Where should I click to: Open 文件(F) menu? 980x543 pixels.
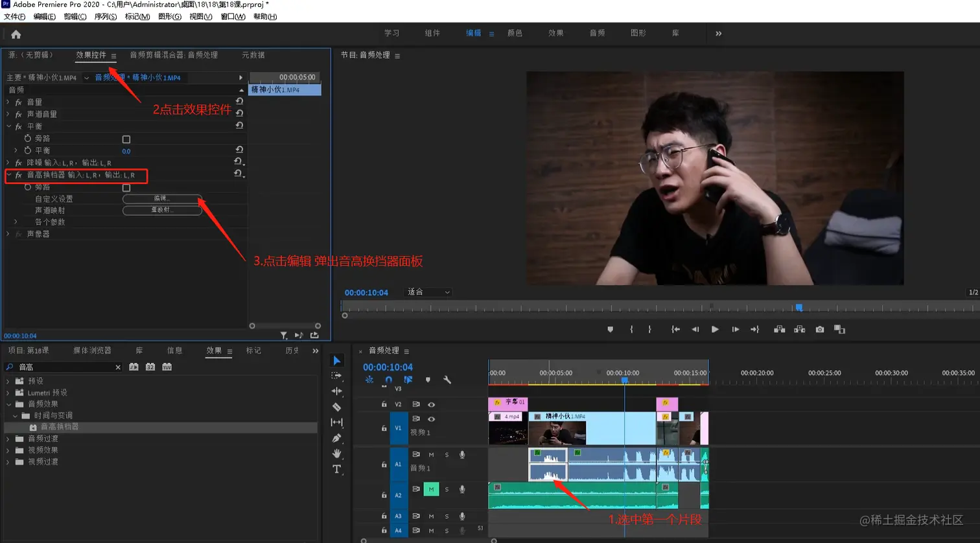pos(15,17)
